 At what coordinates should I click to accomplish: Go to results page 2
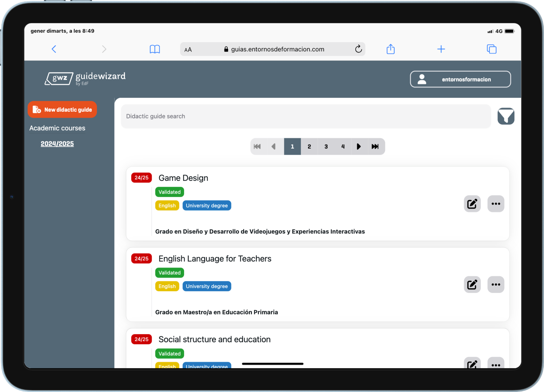click(x=309, y=146)
